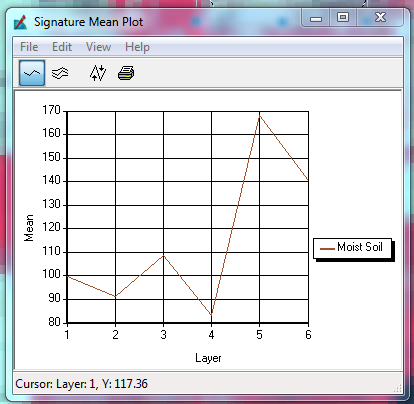Close the Signature Mean Plot window

[380, 18]
